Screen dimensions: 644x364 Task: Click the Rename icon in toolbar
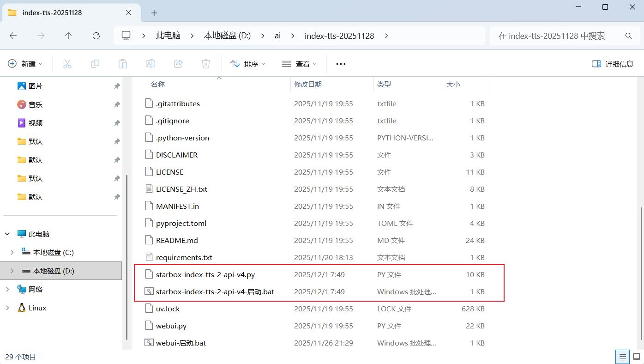click(150, 64)
